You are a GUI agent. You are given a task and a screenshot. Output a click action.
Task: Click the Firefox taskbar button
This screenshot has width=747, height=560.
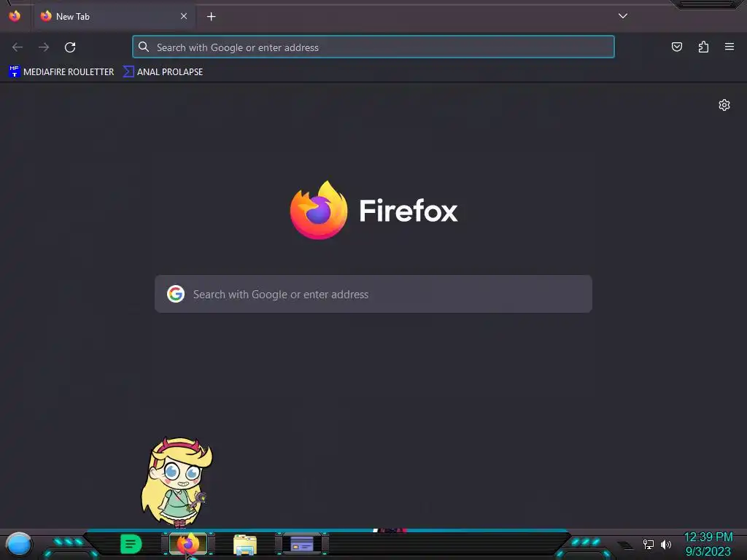(187, 544)
